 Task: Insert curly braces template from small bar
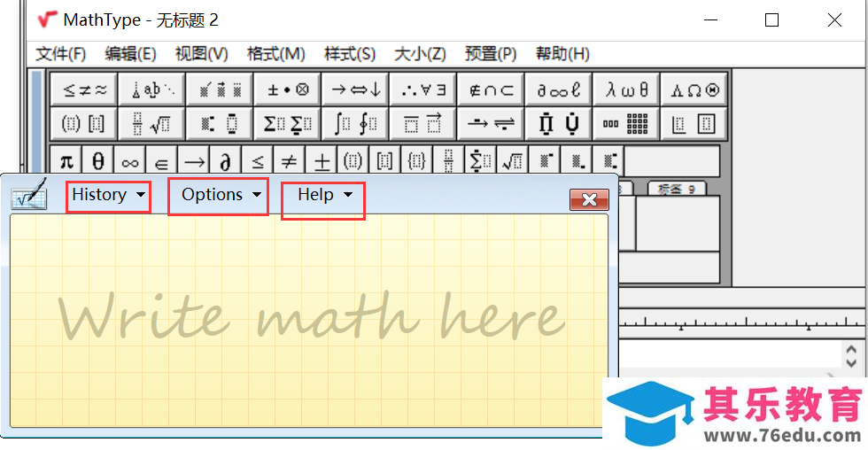[x=416, y=161]
